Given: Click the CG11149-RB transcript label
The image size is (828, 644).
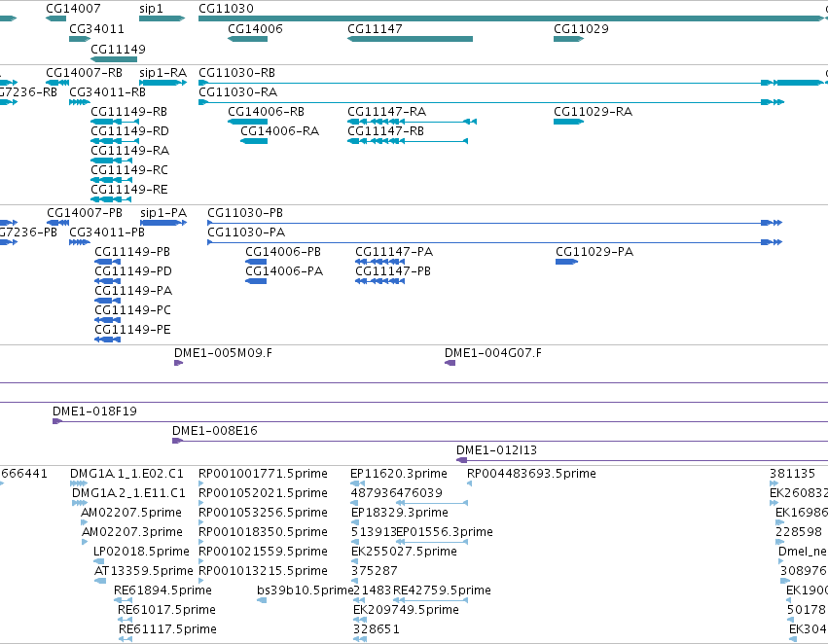Looking at the screenshot, I should tap(128, 111).
